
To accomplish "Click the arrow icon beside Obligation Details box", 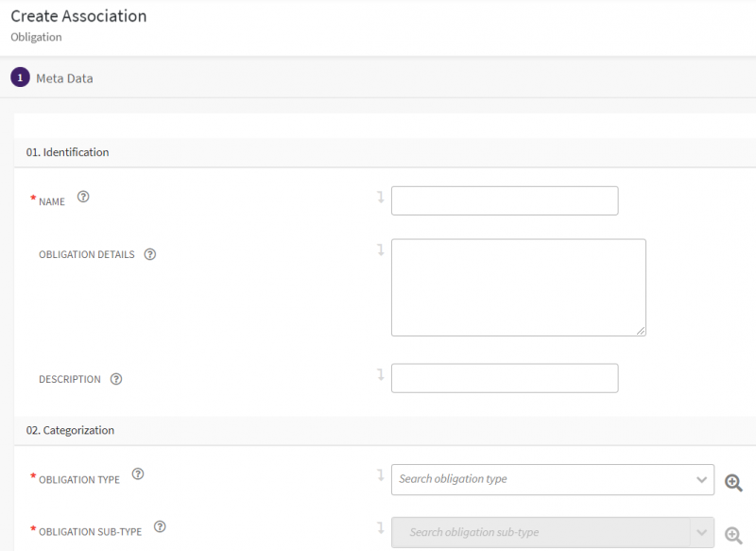I will click(381, 248).
